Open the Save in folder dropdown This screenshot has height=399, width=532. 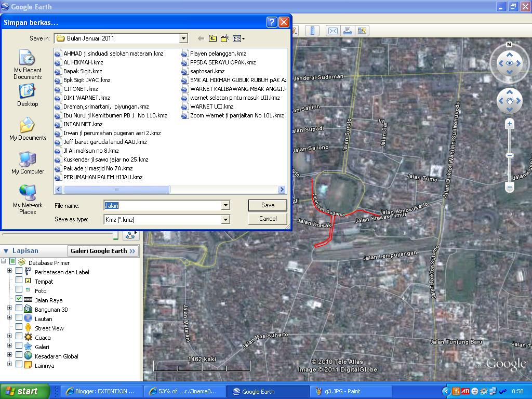[183, 38]
